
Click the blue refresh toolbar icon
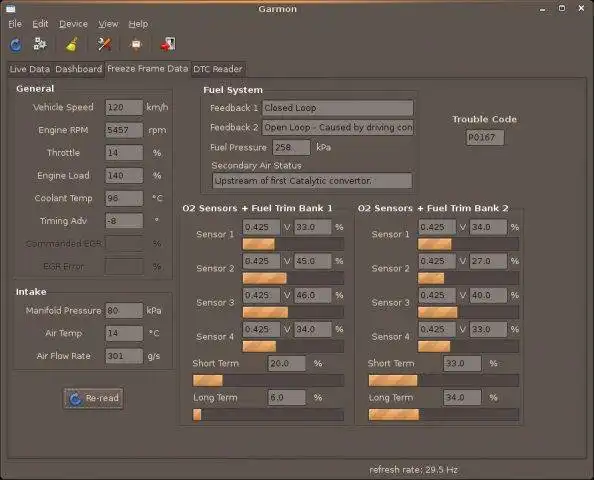pyautogui.click(x=16, y=45)
